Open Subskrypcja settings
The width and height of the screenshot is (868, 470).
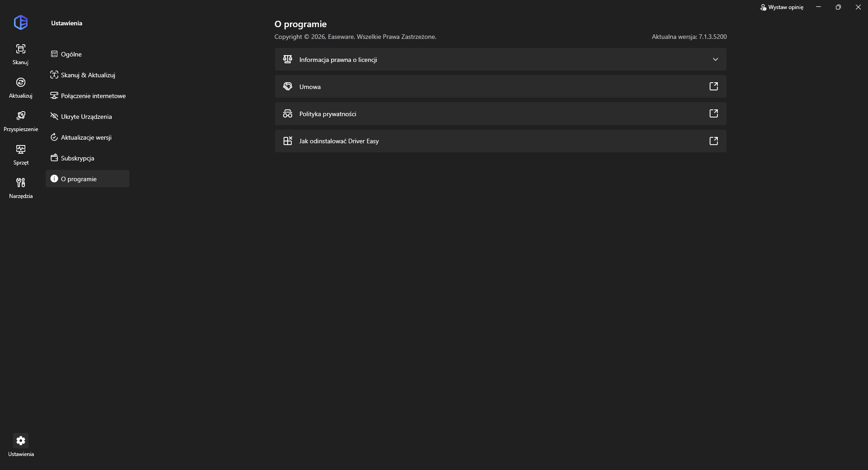[87, 158]
